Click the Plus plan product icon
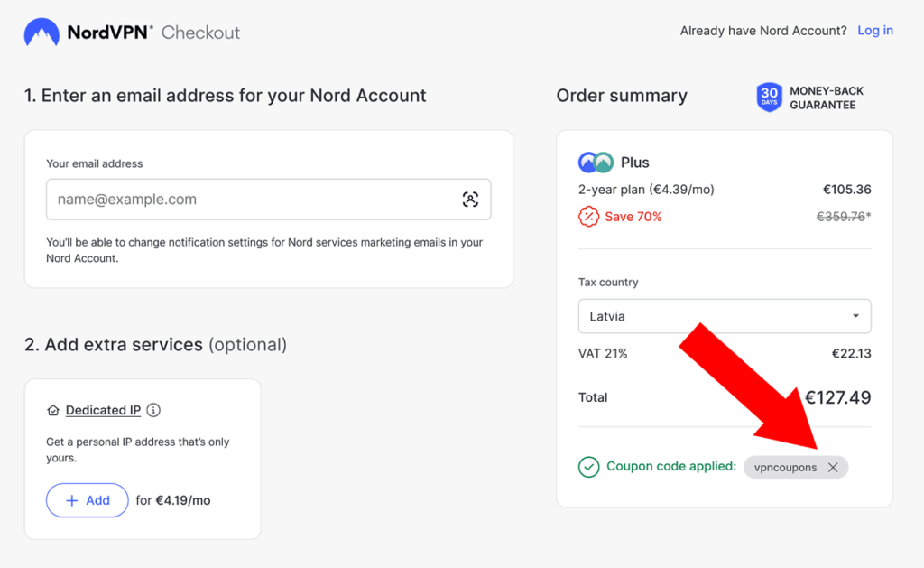The height and width of the screenshot is (568, 924). point(596,163)
